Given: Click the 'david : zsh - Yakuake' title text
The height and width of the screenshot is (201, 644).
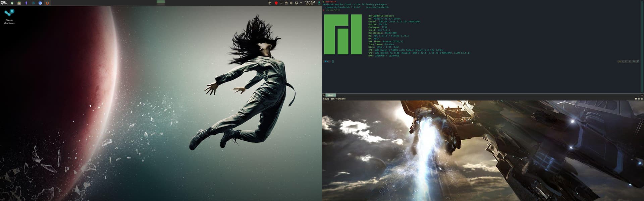Looking at the screenshot, I should (334, 99).
